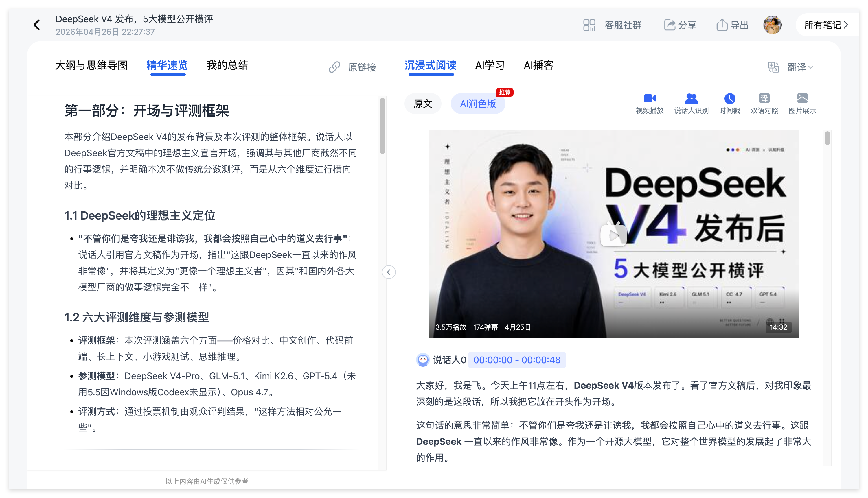Select the AI润色版 version button

pyautogui.click(x=478, y=104)
